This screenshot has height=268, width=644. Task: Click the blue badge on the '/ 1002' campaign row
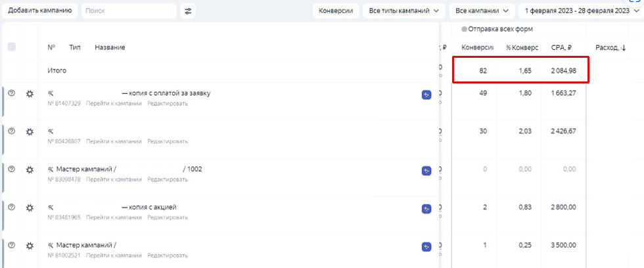tap(426, 171)
